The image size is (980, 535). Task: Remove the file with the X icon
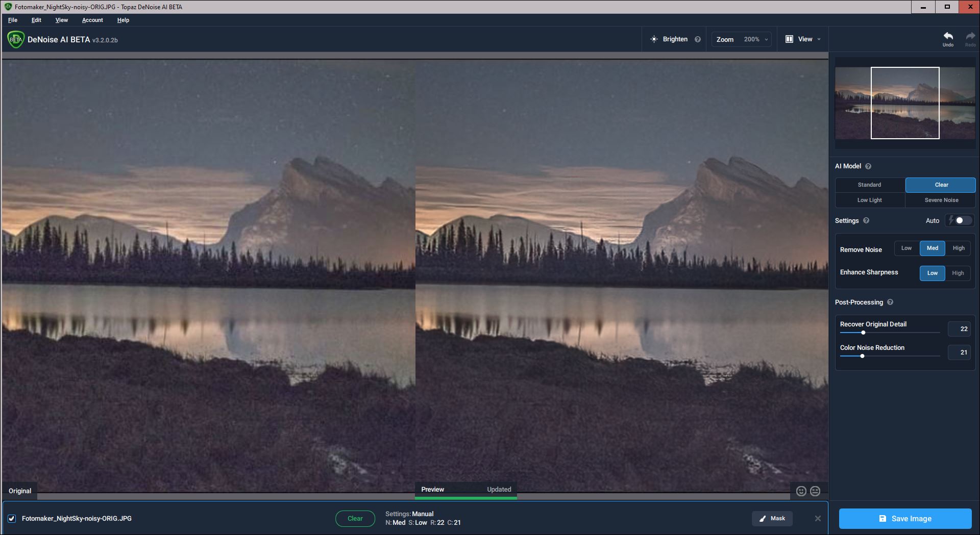(818, 518)
